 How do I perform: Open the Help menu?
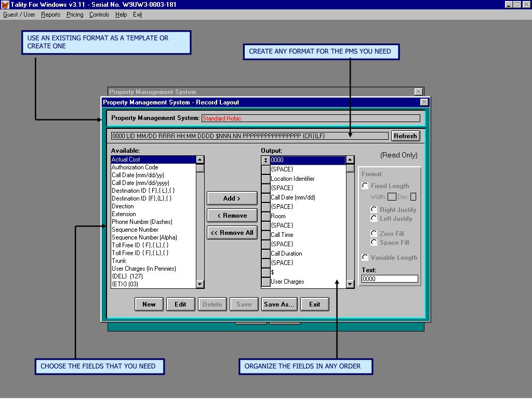(121, 15)
